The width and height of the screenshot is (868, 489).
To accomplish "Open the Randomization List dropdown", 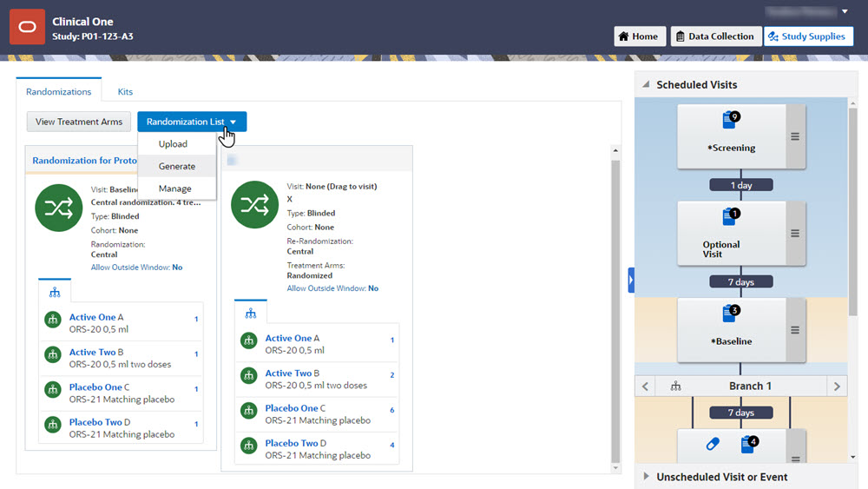I will tap(192, 122).
